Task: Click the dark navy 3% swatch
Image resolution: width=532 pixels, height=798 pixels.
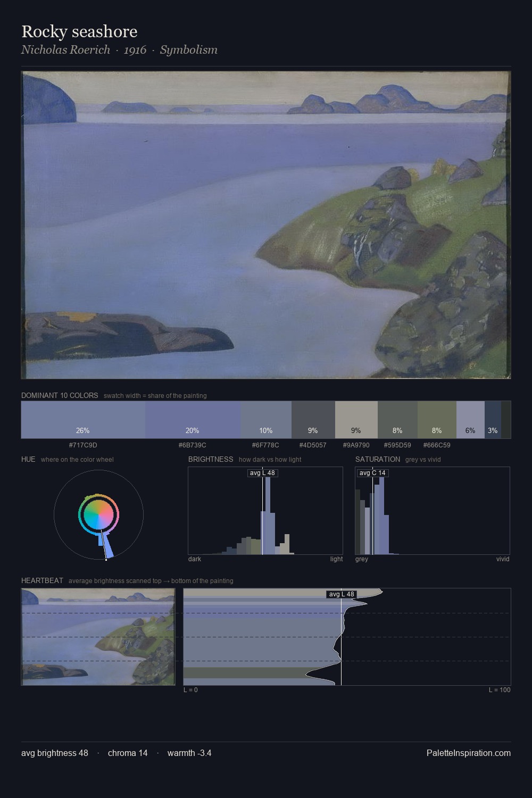Action: 493,420
